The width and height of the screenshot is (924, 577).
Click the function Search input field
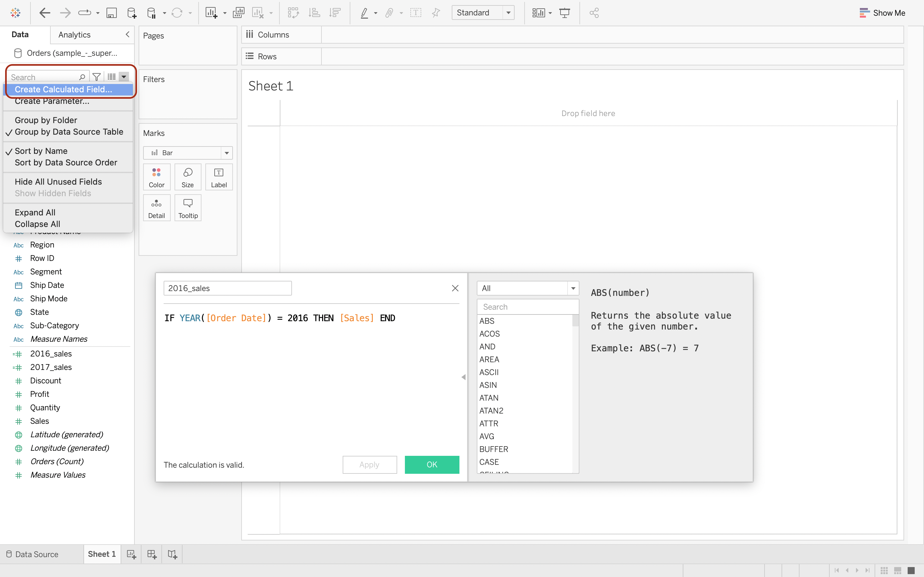tap(528, 307)
